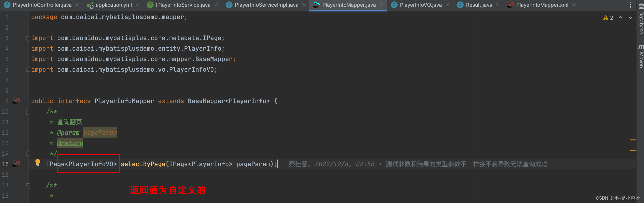The width and height of the screenshot is (644, 203).
Task: Click the PlayerInfo entity import on line 4
Action: coord(128,49)
